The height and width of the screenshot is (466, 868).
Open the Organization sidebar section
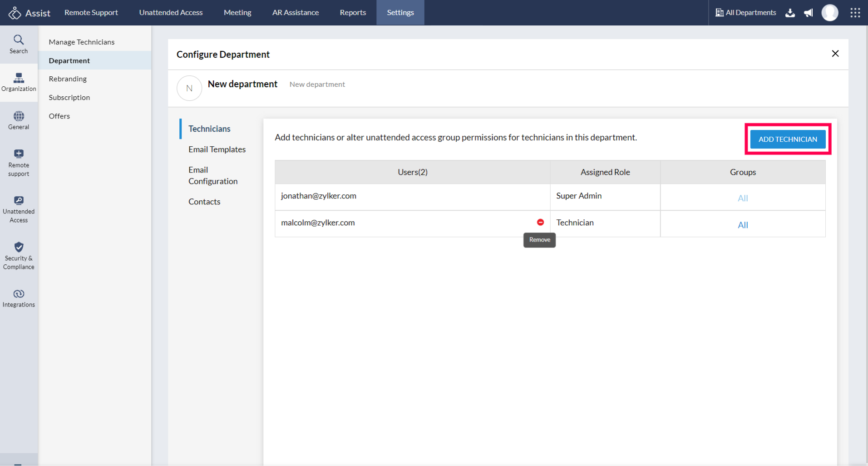19,82
